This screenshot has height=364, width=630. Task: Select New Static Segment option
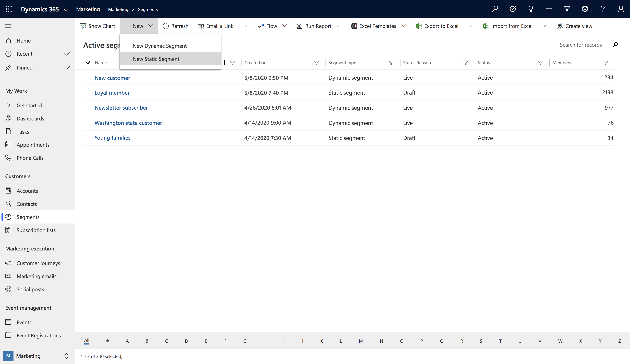156,58
